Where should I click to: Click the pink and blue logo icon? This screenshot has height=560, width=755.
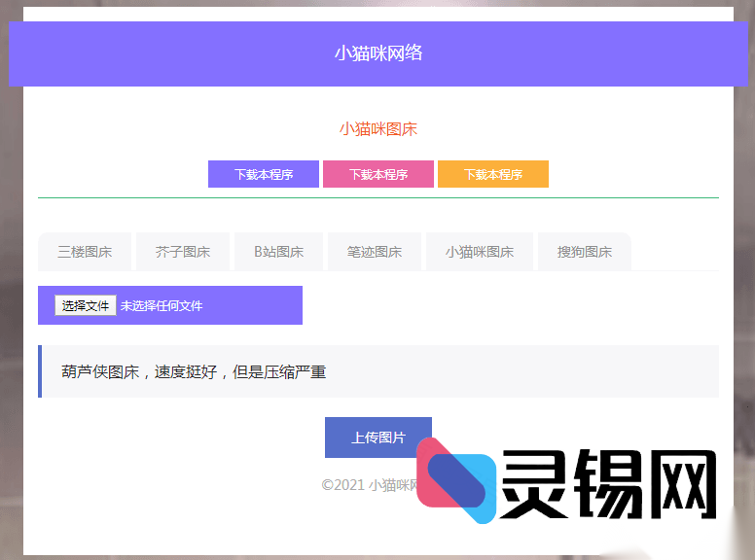coord(455,481)
